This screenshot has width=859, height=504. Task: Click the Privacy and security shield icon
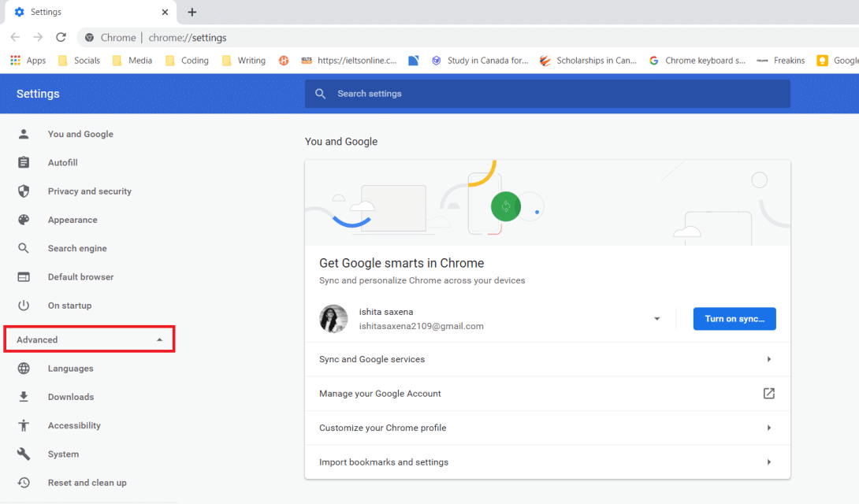click(x=24, y=191)
